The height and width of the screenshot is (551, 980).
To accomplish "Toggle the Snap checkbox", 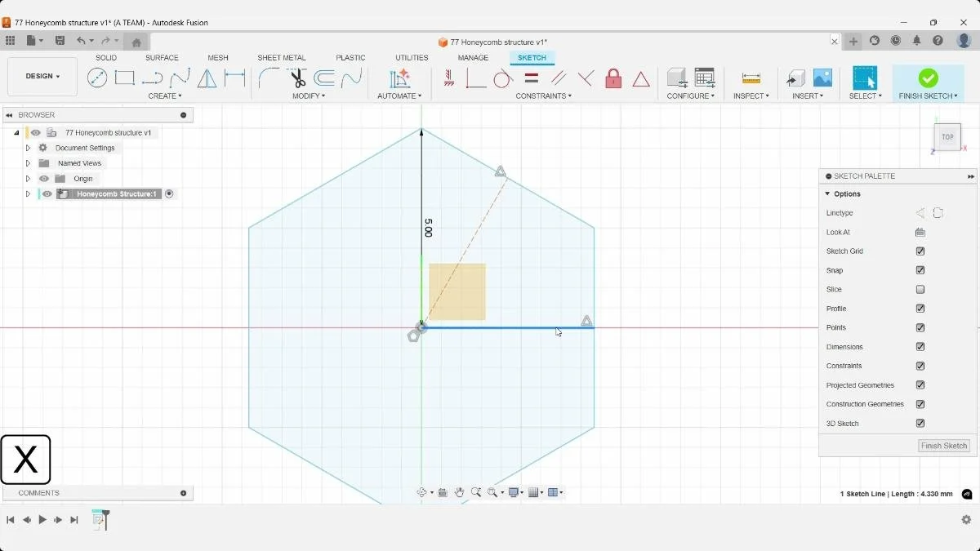I will pos(920,270).
